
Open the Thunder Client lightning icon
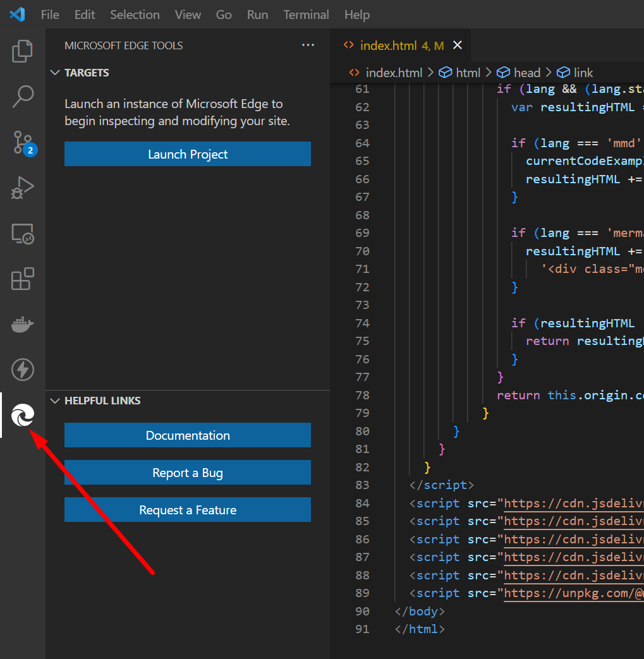point(23,370)
